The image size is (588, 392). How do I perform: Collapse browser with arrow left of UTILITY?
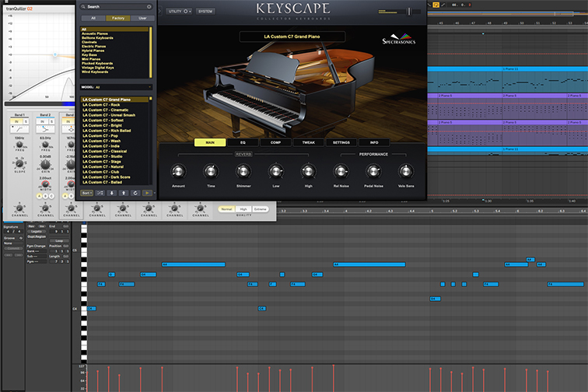[x=160, y=11]
